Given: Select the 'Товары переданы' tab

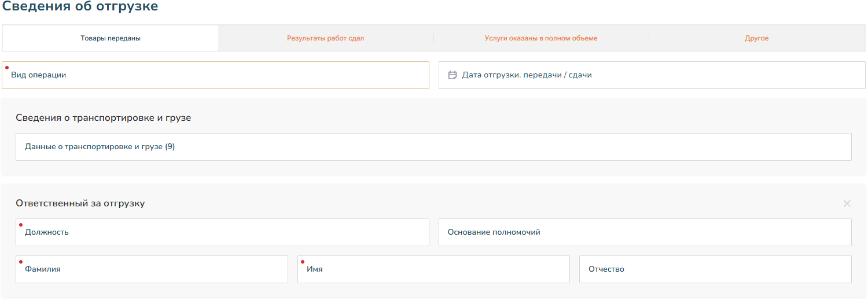Looking at the screenshot, I should (111, 38).
